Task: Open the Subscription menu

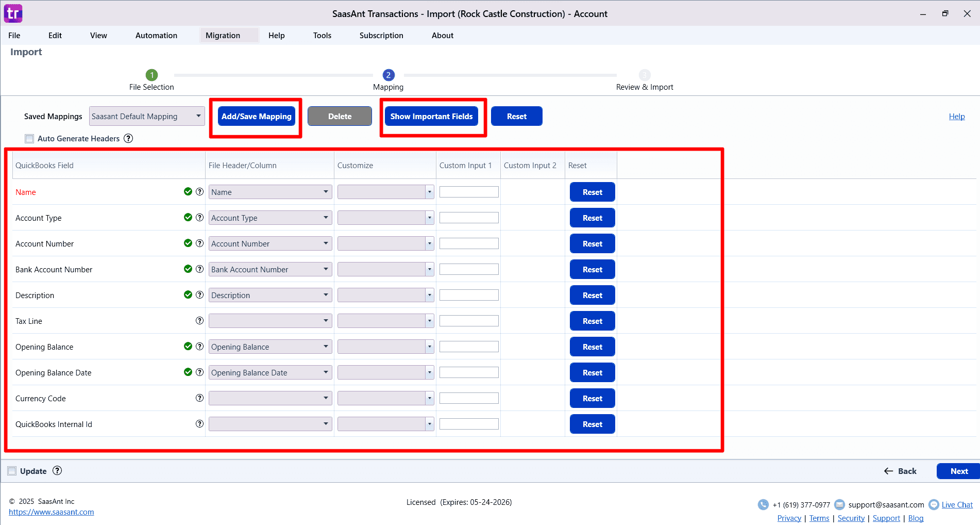Action: 381,36
